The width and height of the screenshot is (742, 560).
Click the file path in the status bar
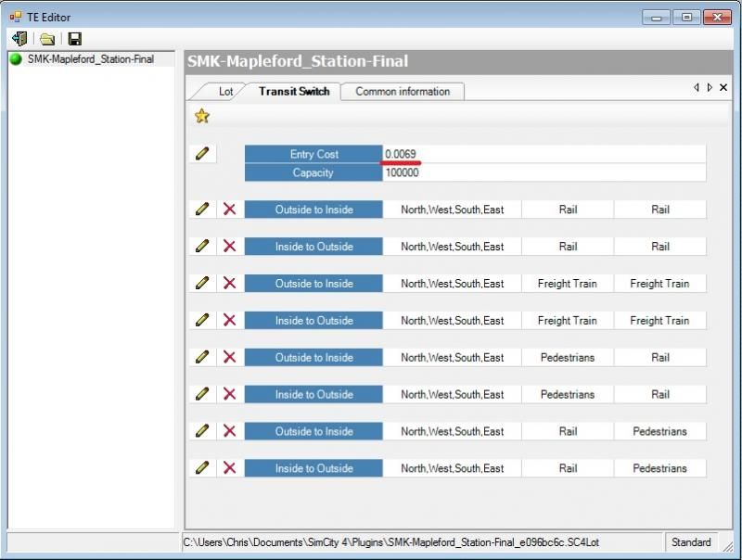tap(390, 542)
